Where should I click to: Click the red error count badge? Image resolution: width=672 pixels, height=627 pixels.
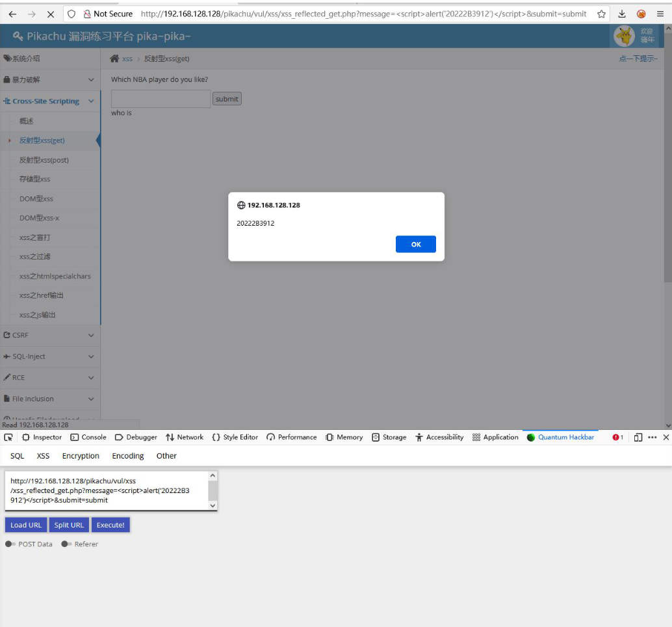[x=617, y=437]
